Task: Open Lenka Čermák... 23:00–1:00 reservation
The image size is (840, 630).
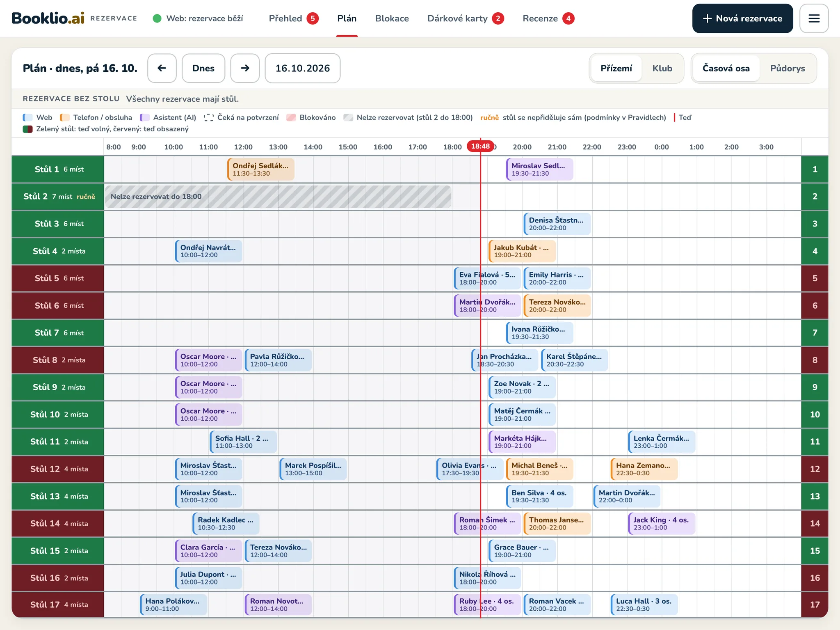Action: 662,442
